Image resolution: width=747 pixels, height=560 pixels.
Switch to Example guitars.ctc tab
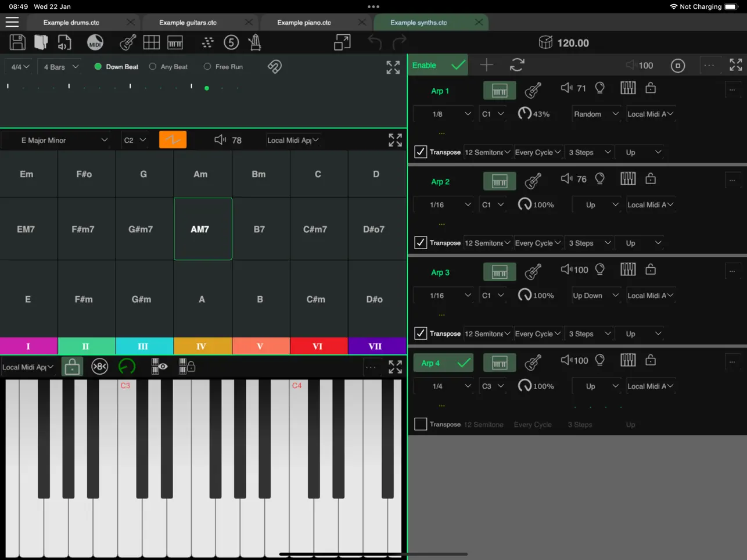point(188,23)
